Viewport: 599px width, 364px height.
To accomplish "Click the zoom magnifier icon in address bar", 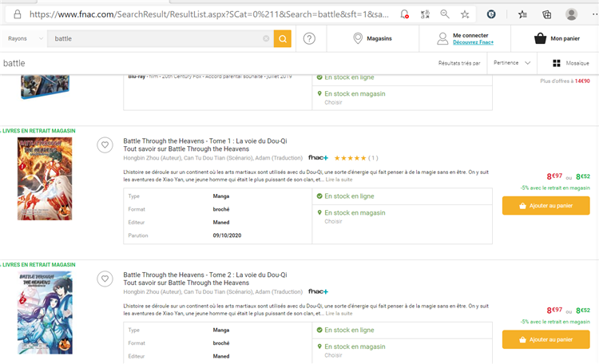I will click(445, 14).
